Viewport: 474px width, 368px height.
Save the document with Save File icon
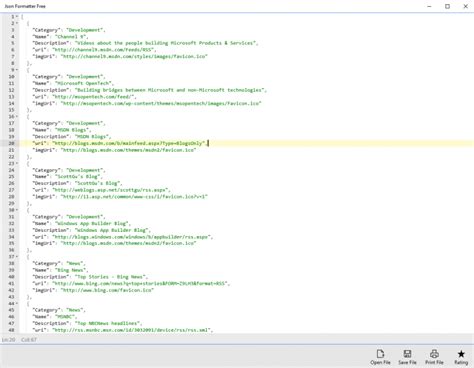point(407,357)
